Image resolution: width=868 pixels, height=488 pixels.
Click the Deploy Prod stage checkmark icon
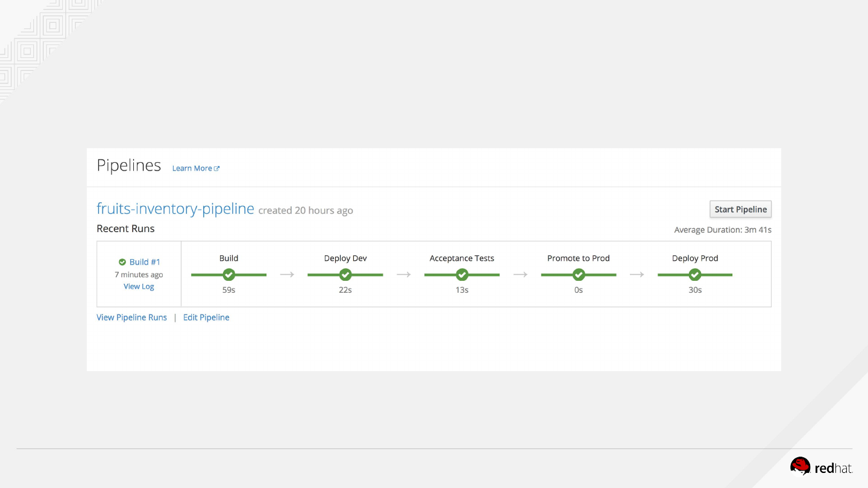point(695,275)
